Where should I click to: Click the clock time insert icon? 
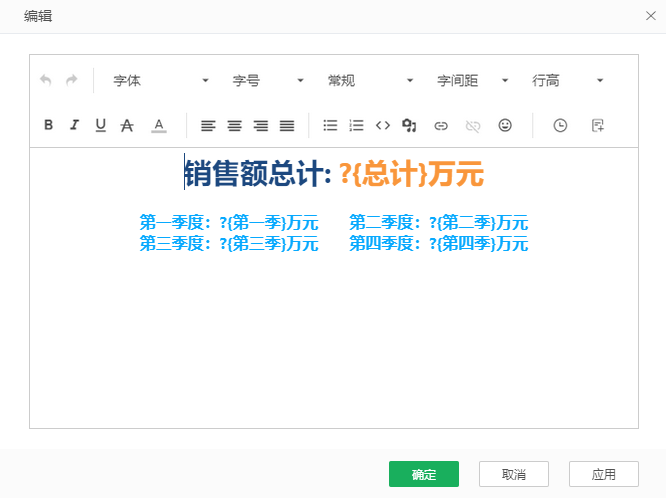(x=560, y=125)
